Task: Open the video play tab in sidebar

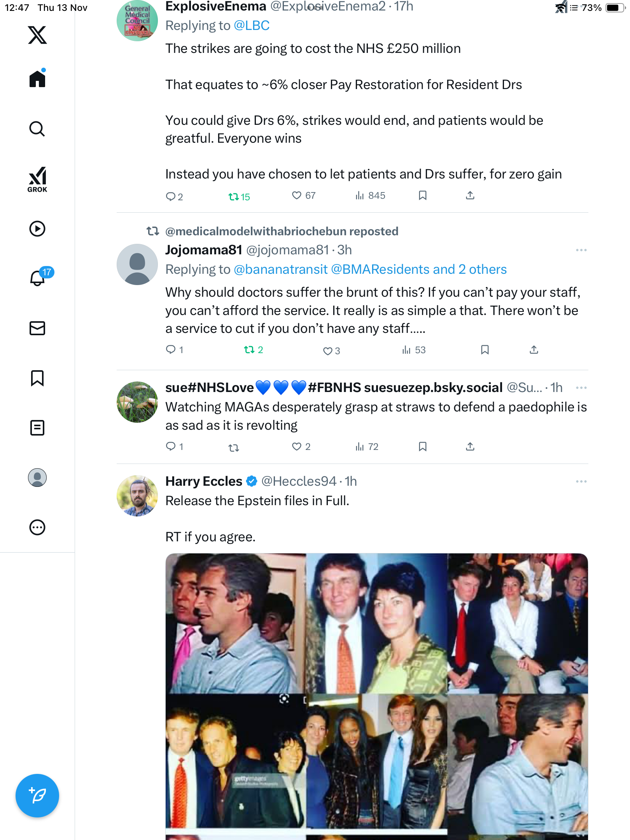Action: pyautogui.click(x=37, y=229)
